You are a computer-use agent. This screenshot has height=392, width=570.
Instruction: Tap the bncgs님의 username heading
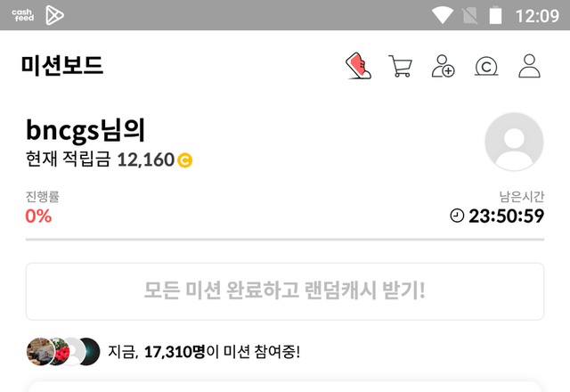[85, 130]
